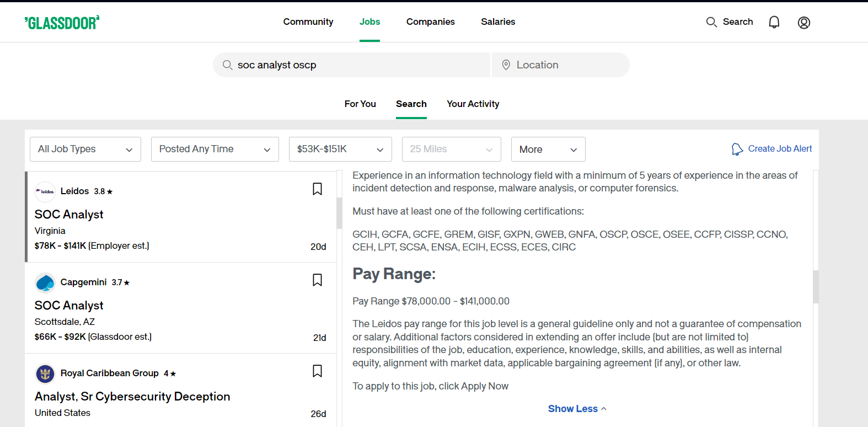868x427 pixels.
Task: Click the Capgemini company name
Action: 83,282
